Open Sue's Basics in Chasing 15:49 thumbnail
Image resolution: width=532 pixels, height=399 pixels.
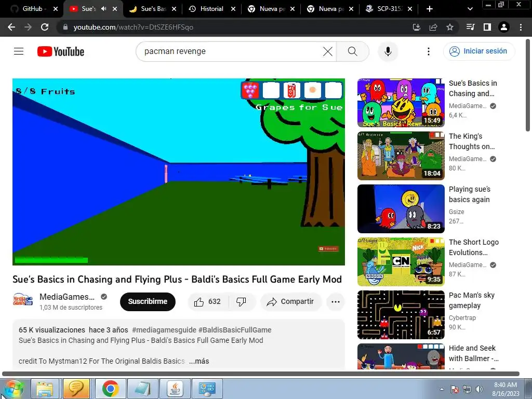pos(401,103)
